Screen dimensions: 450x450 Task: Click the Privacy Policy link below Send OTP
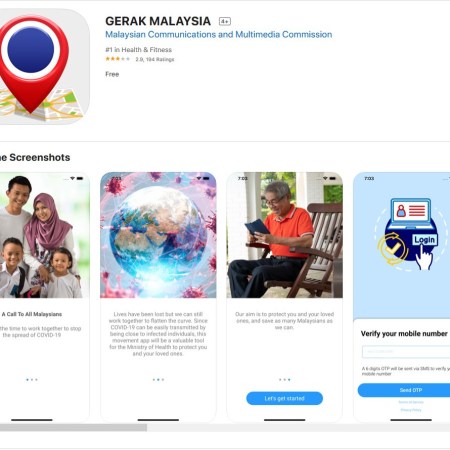coord(411,410)
